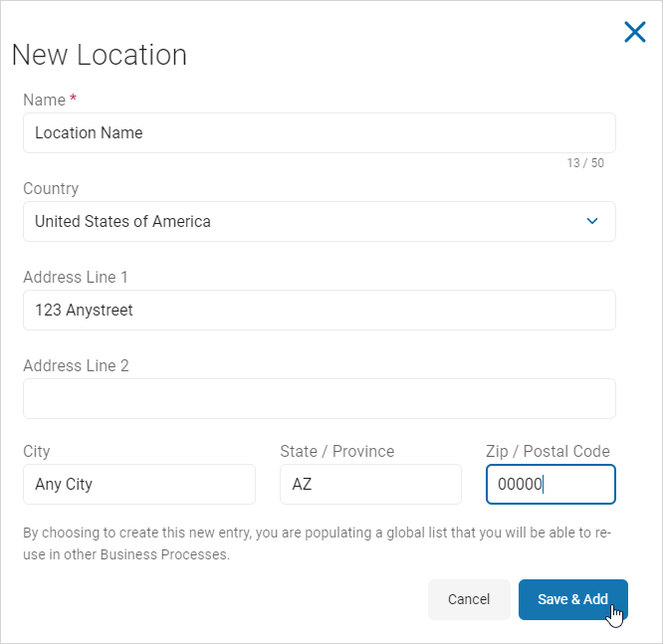Click the Country dropdown chevron arrow
Screen dimensions: 663x644
pos(592,221)
